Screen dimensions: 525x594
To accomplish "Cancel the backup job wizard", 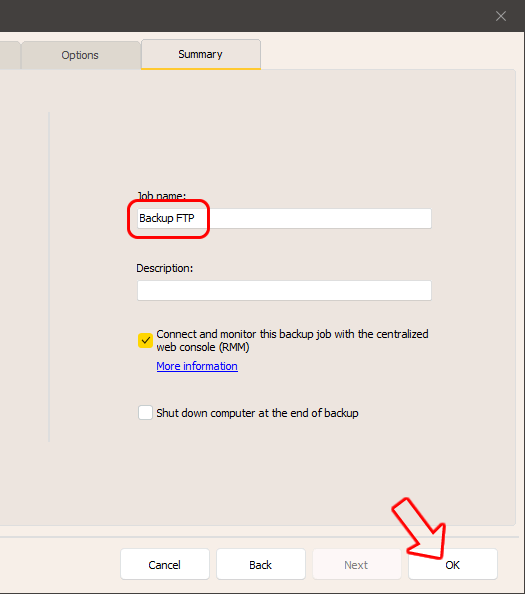I will tap(165, 564).
